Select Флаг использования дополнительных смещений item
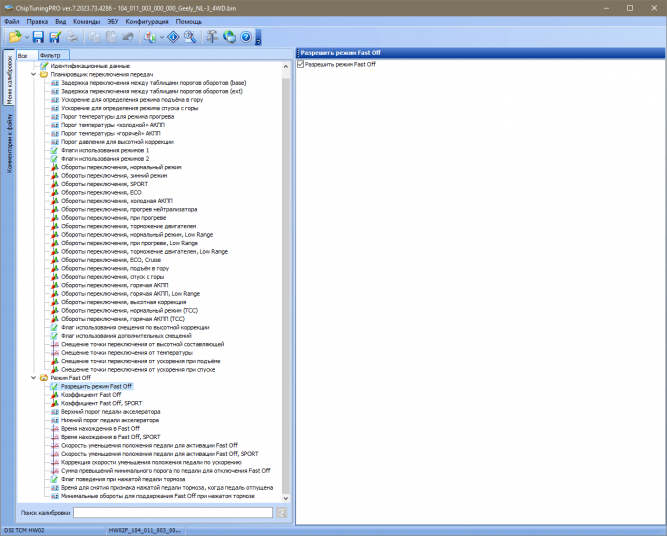The image size is (667, 536). click(x=126, y=336)
